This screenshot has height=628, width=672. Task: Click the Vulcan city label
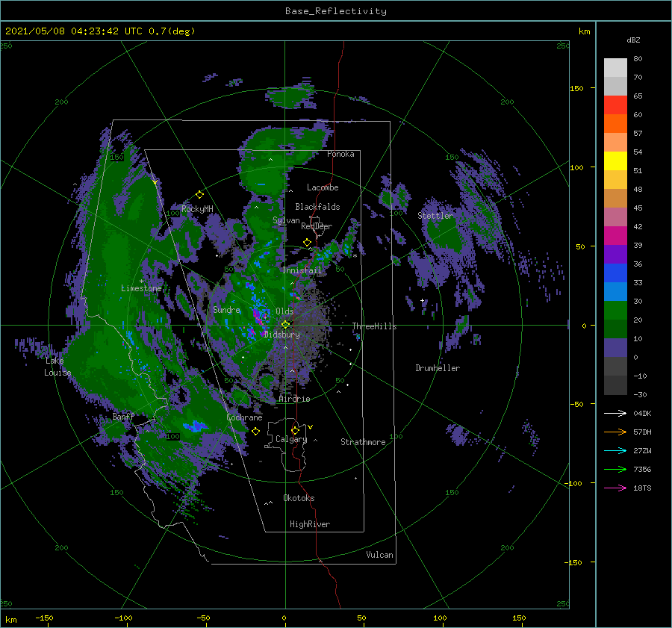pos(380,555)
